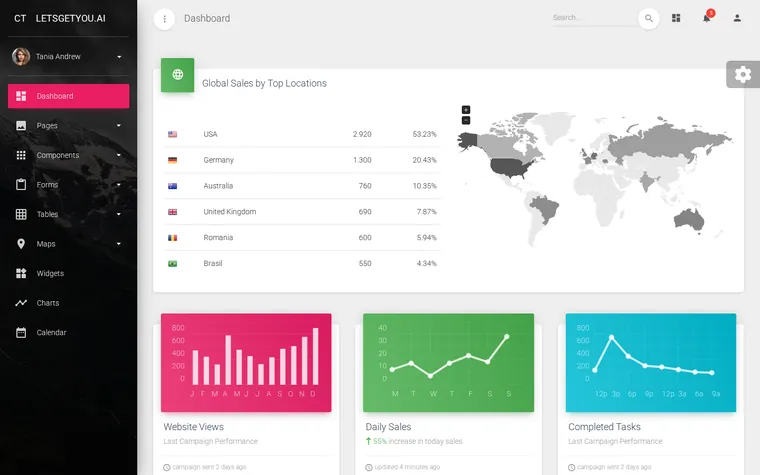Click the Daily Sales card title
The width and height of the screenshot is (760, 475).
pyautogui.click(x=388, y=427)
